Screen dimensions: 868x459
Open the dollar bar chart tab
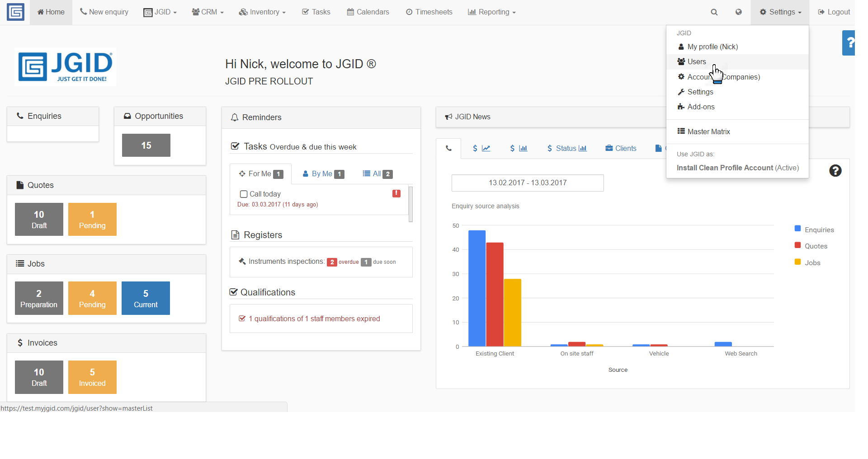pyautogui.click(x=519, y=148)
